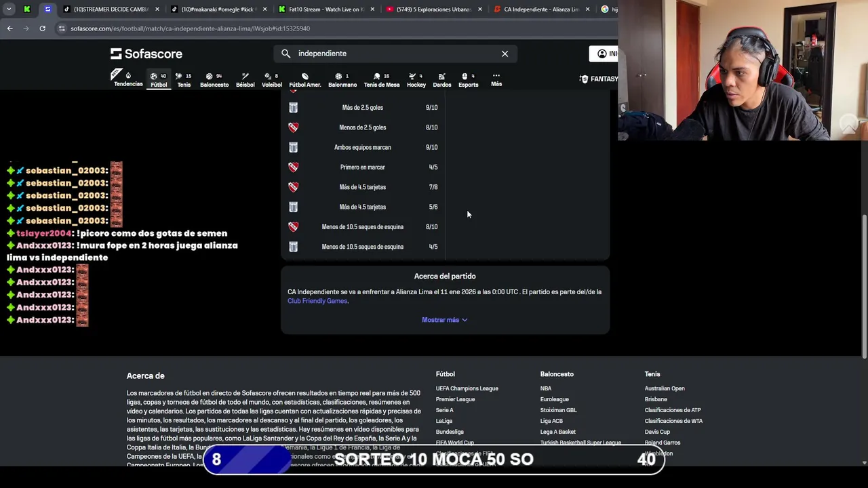Focus the address bar URL

point(190,28)
